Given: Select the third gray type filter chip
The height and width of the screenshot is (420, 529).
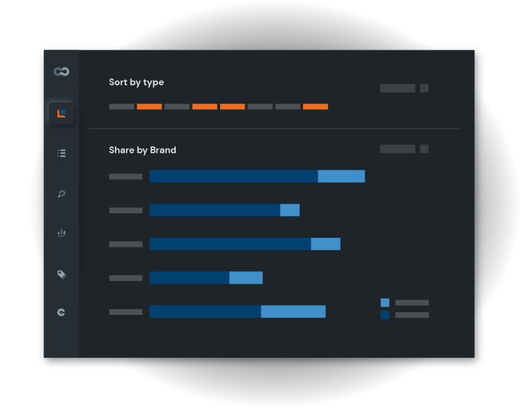Looking at the screenshot, I should [260, 106].
